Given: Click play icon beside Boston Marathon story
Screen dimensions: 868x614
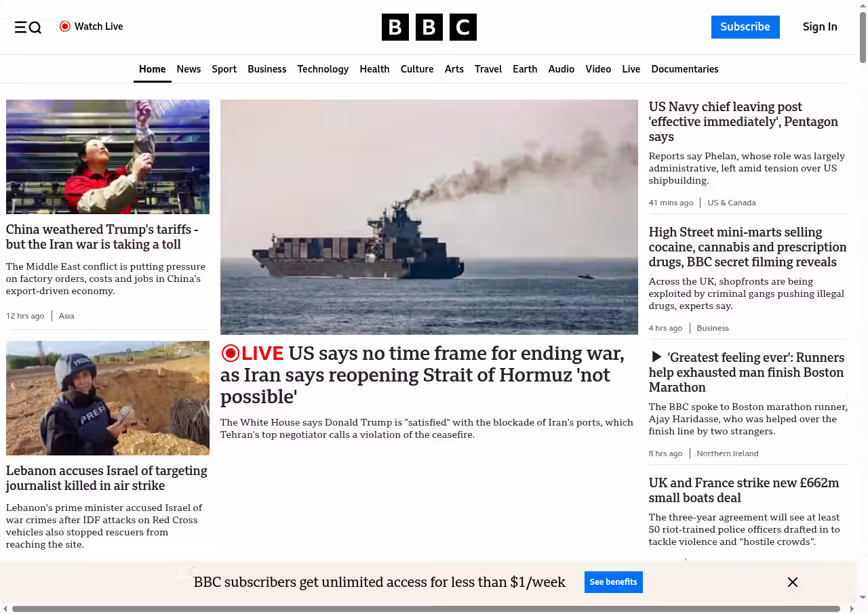Looking at the screenshot, I should [x=656, y=357].
